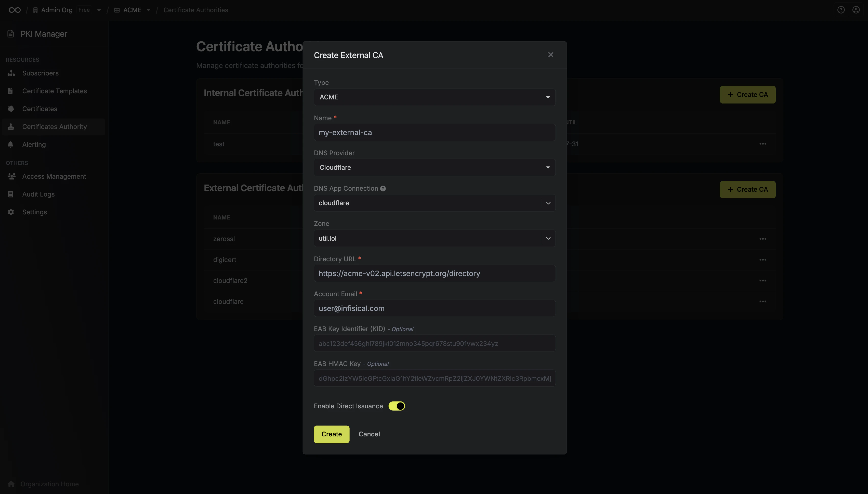This screenshot has width=868, height=494.
Task: Click Create CA for external authorities
Action: pos(747,189)
